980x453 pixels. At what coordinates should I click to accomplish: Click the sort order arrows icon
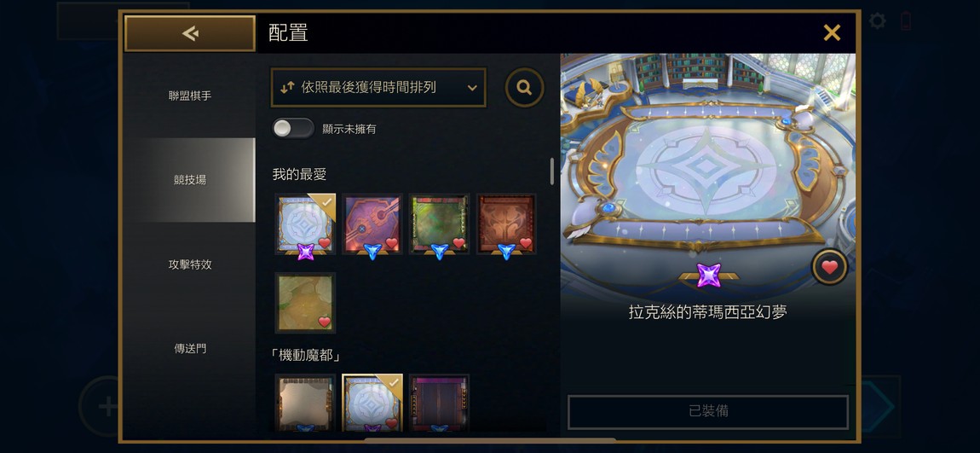tap(287, 88)
